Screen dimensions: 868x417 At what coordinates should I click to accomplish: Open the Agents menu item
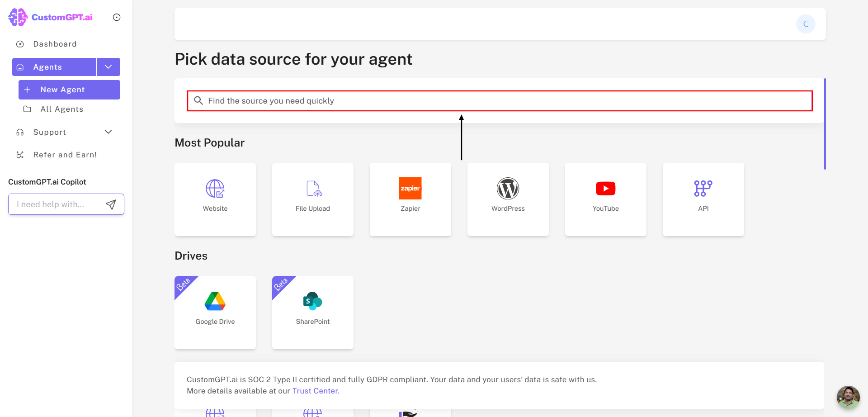coord(54,67)
